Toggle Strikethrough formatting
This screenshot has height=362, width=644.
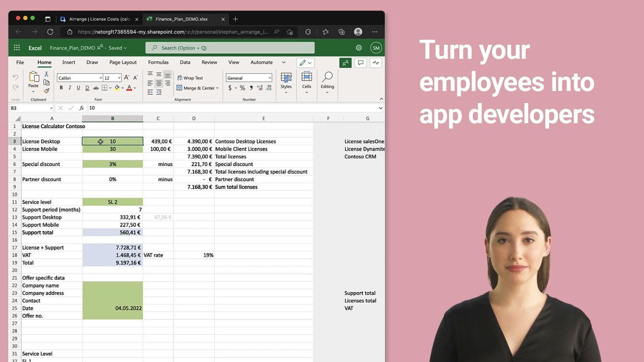(x=96, y=88)
